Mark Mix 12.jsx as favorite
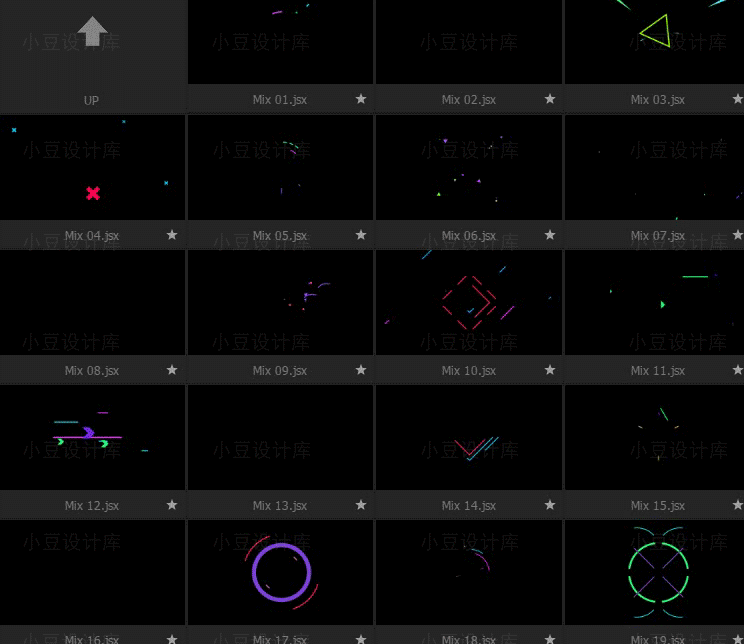The width and height of the screenshot is (744, 644). tap(172, 504)
